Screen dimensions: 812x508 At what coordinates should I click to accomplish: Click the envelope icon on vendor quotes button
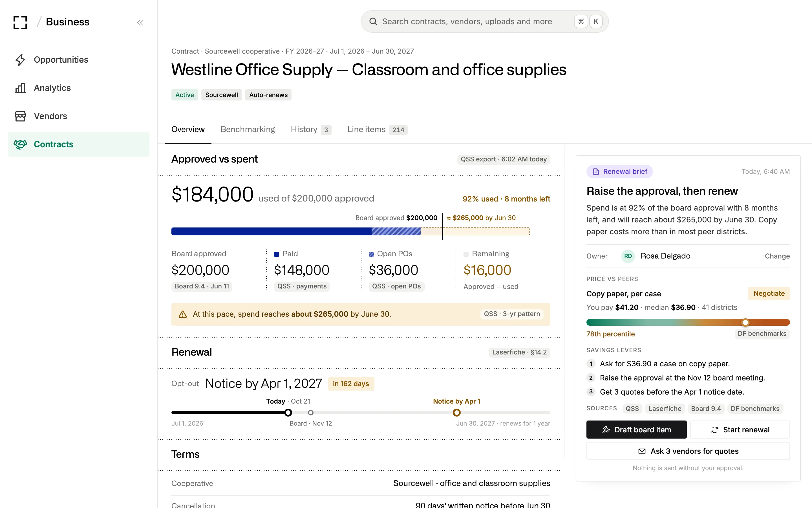coord(642,451)
